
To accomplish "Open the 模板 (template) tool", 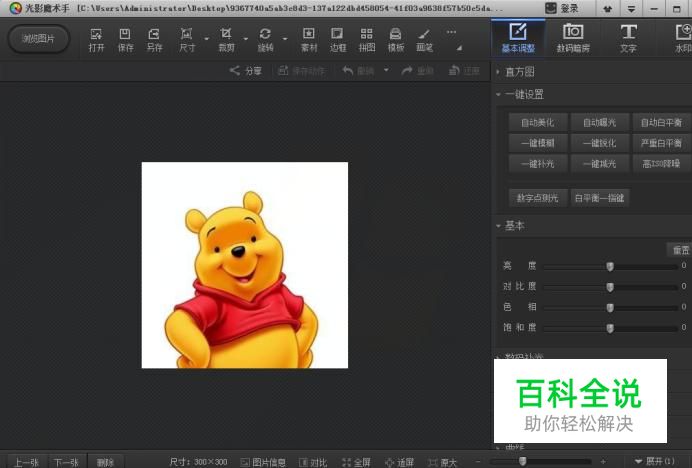I will point(395,40).
